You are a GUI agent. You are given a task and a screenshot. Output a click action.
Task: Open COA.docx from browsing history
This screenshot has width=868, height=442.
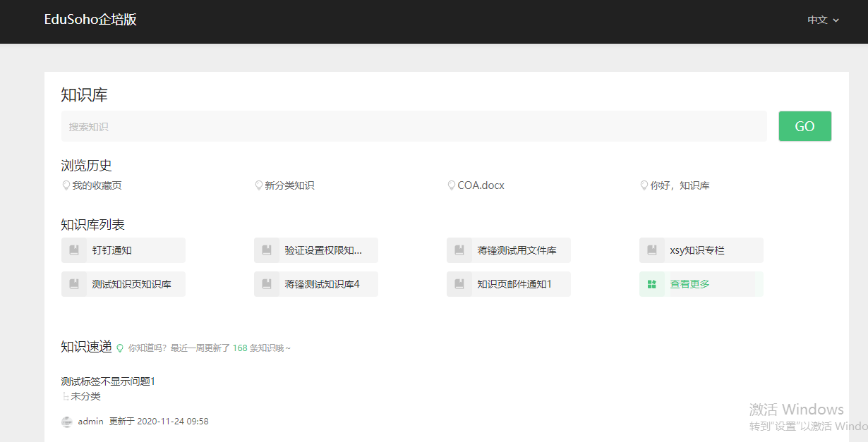click(x=481, y=185)
